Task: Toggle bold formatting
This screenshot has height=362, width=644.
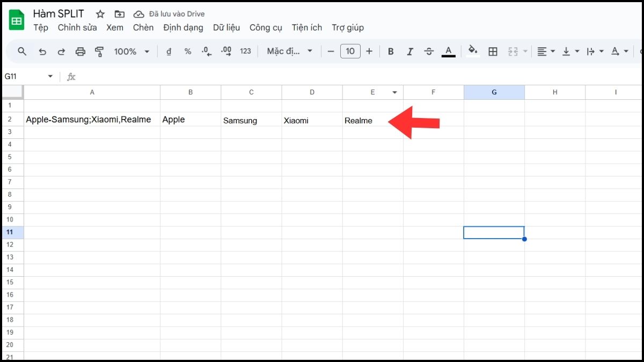Action: pos(391,51)
